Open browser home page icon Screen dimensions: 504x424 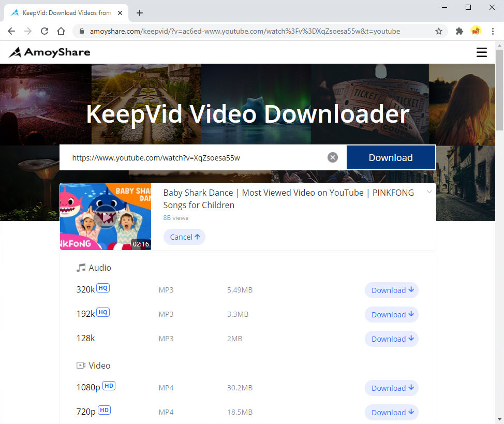pyautogui.click(x=61, y=31)
